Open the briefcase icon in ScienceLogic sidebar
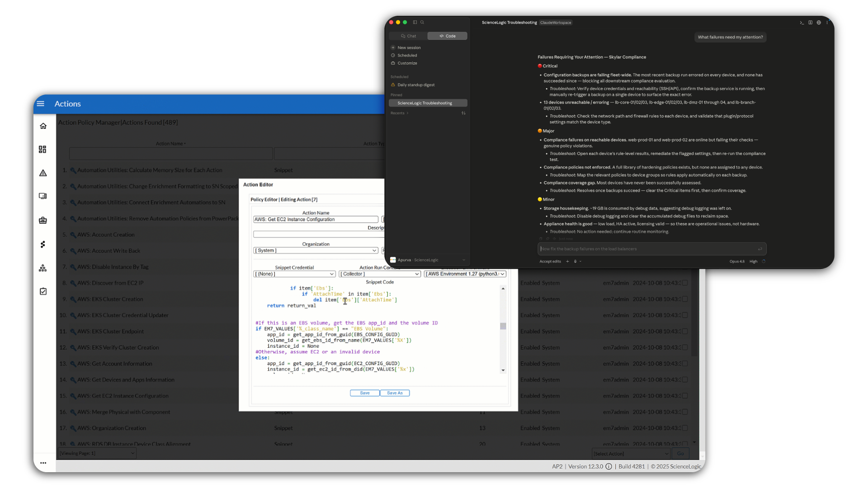This screenshot has height=488, width=868. point(43,221)
